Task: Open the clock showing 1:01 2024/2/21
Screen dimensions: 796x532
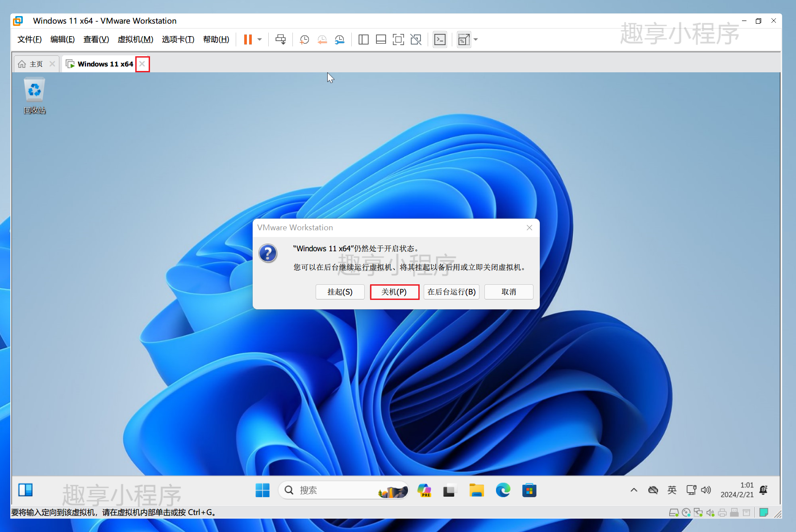Action: click(x=737, y=490)
